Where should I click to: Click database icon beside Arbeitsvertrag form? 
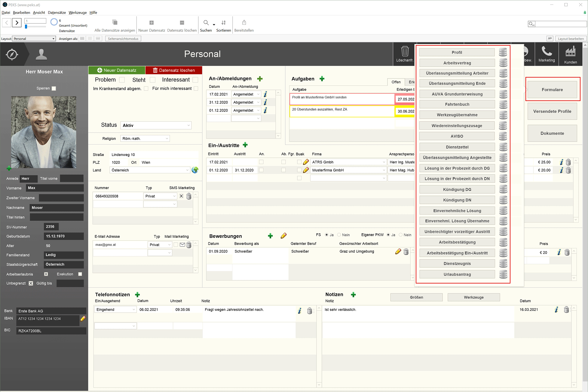(x=503, y=63)
